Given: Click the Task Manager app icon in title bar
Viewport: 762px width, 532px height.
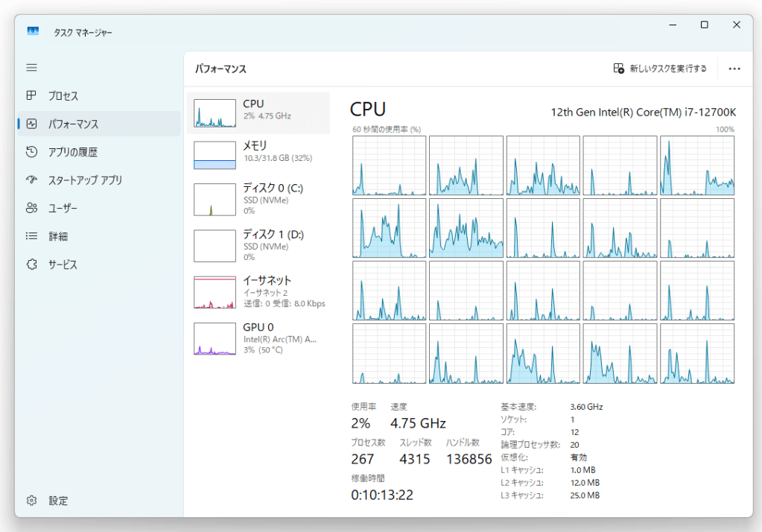Looking at the screenshot, I should coord(33,31).
